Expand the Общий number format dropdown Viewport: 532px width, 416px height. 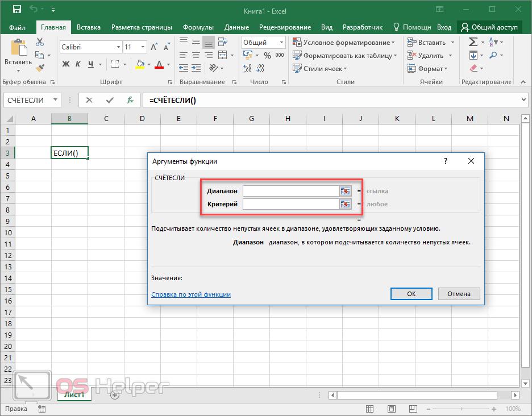tap(281, 43)
